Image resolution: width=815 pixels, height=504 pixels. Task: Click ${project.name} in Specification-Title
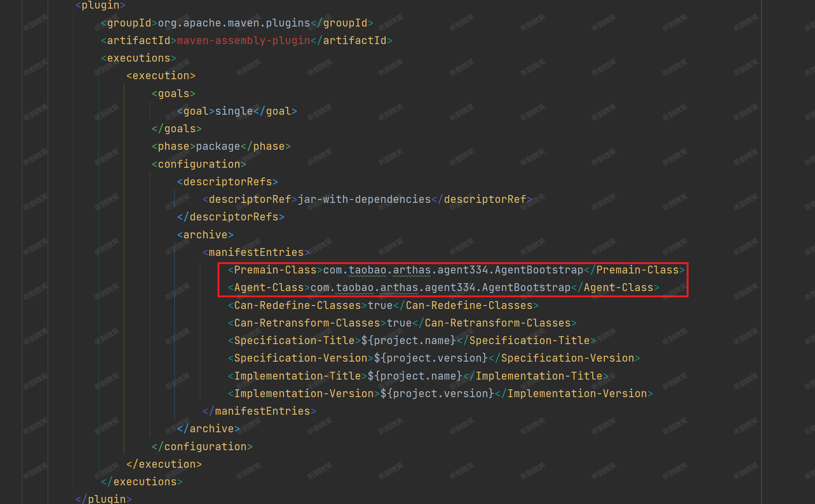[x=408, y=340]
